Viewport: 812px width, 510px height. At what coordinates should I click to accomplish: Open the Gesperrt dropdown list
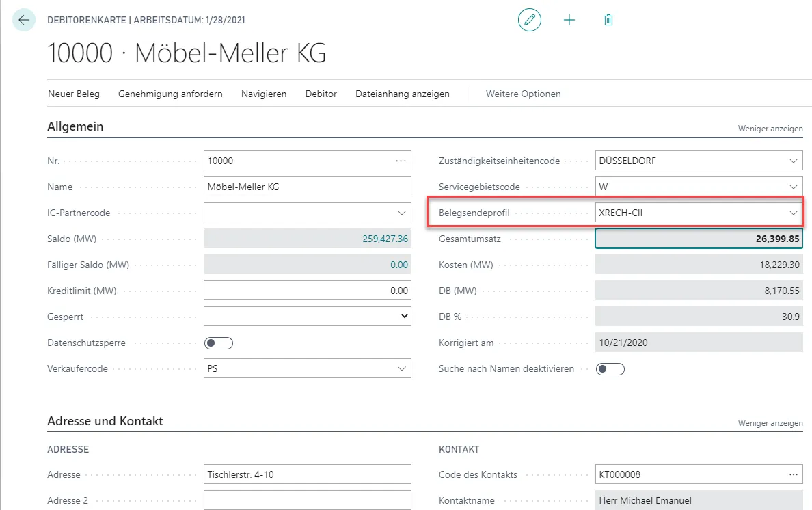pos(403,317)
